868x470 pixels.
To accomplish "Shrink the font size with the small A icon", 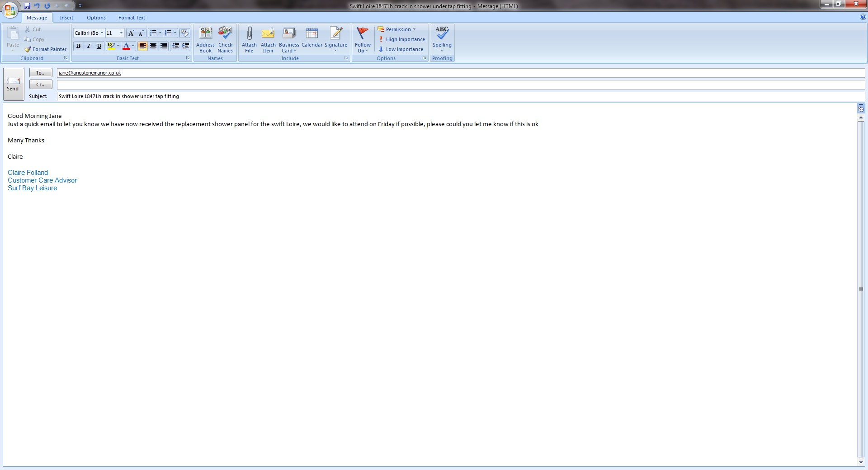I will pyautogui.click(x=141, y=33).
